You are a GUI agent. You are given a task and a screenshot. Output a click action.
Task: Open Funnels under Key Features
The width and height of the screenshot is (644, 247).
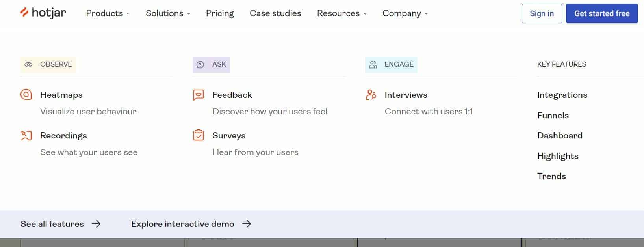(553, 116)
